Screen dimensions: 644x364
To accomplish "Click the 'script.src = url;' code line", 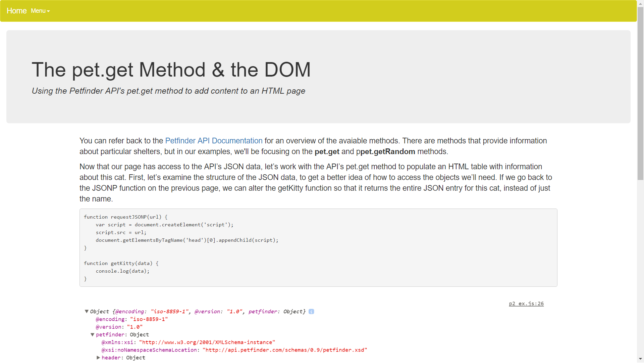I will point(121,232).
